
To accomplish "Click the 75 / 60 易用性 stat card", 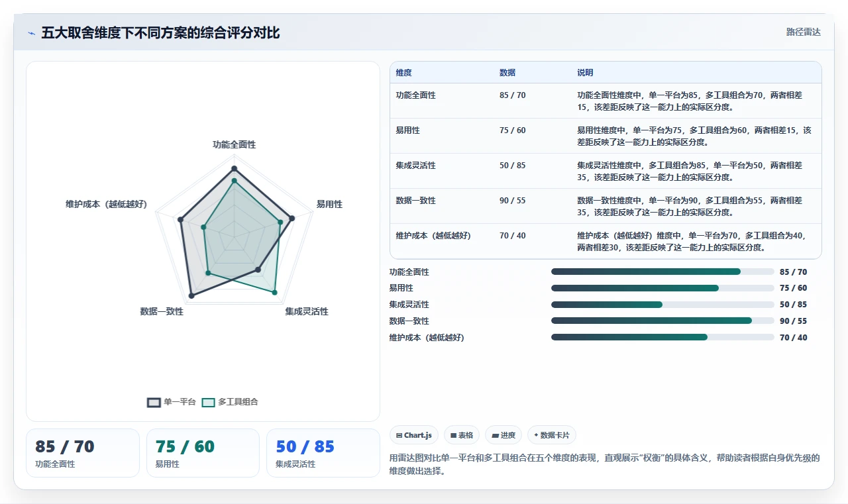I will [x=203, y=453].
